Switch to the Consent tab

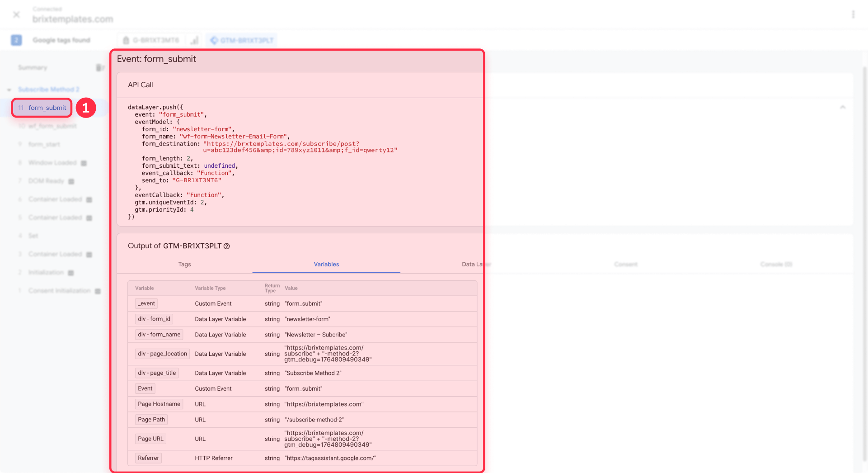click(x=626, y=265)
